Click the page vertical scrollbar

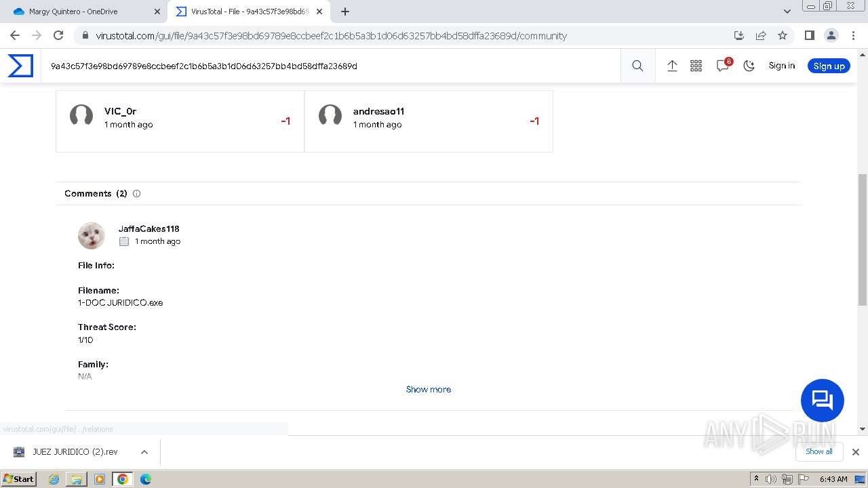click(x=863, y=239)
